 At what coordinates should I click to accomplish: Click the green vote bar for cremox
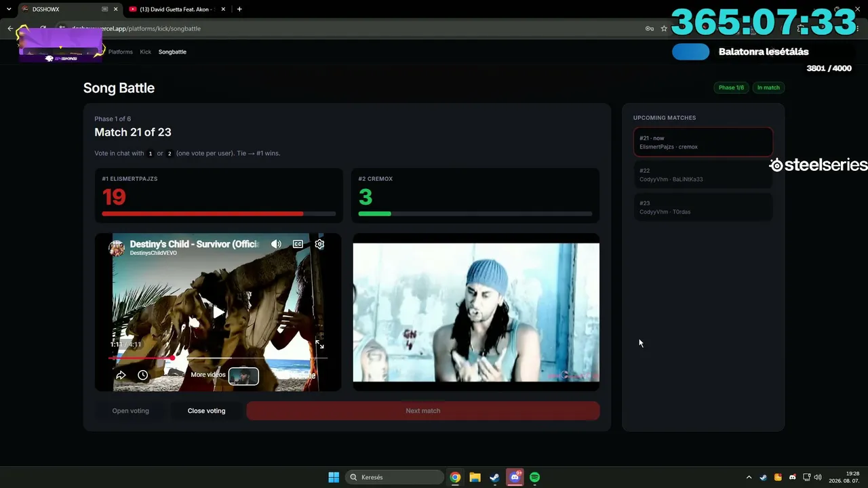pyautogui.click(x=374, y=214)
